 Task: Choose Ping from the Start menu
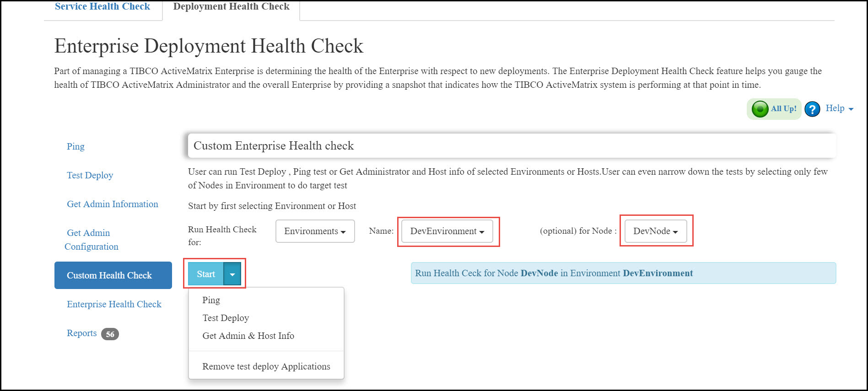tap(211, 300)
